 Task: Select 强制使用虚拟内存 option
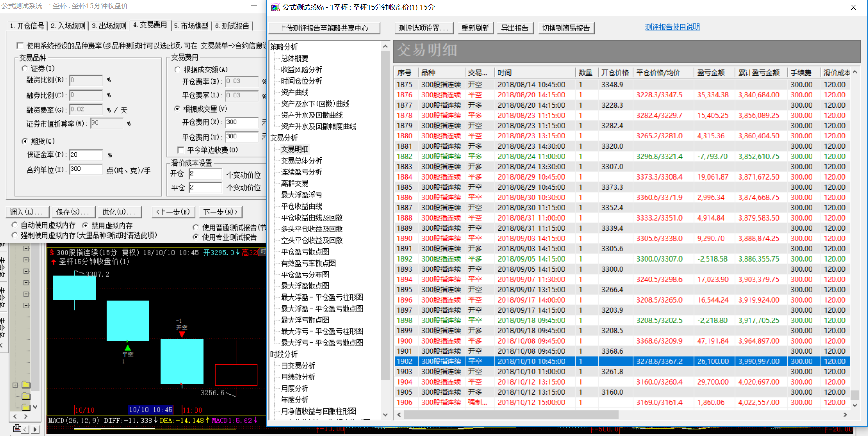pos(15,236)
